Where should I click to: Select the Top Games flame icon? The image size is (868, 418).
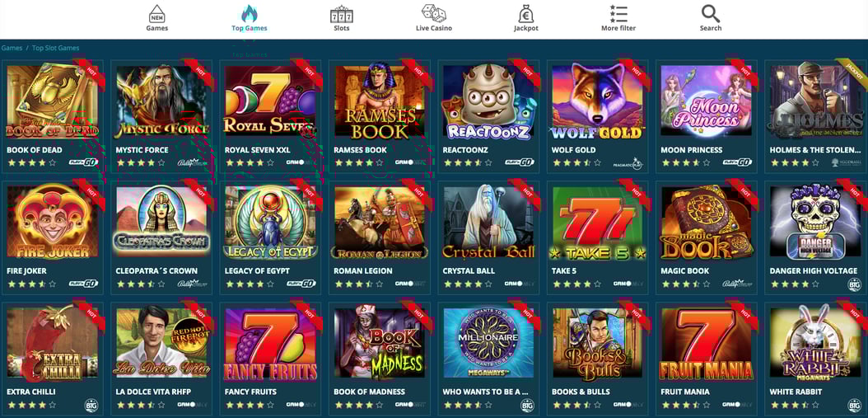coord(249,13)
